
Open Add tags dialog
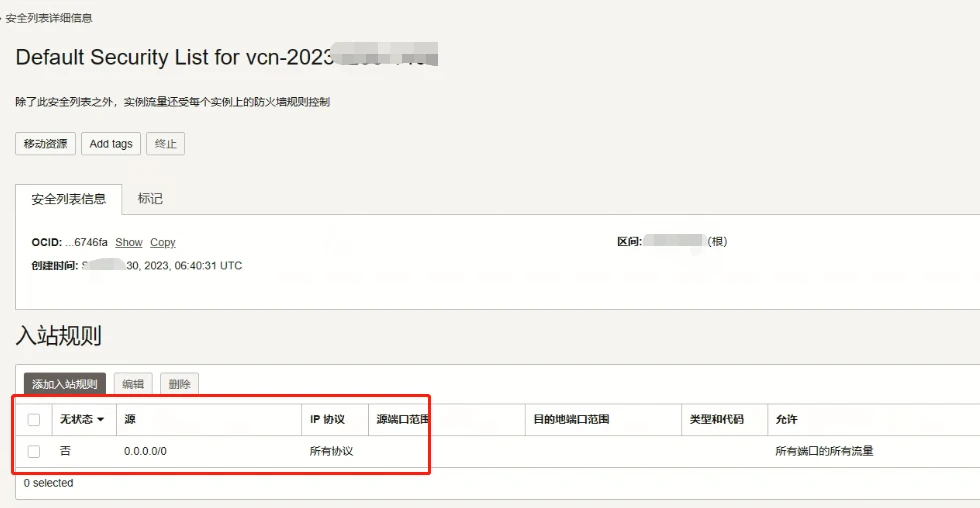point(111,144)
